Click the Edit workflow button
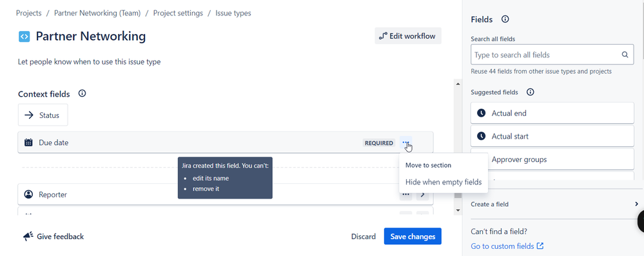 click(x=408, y=36)
